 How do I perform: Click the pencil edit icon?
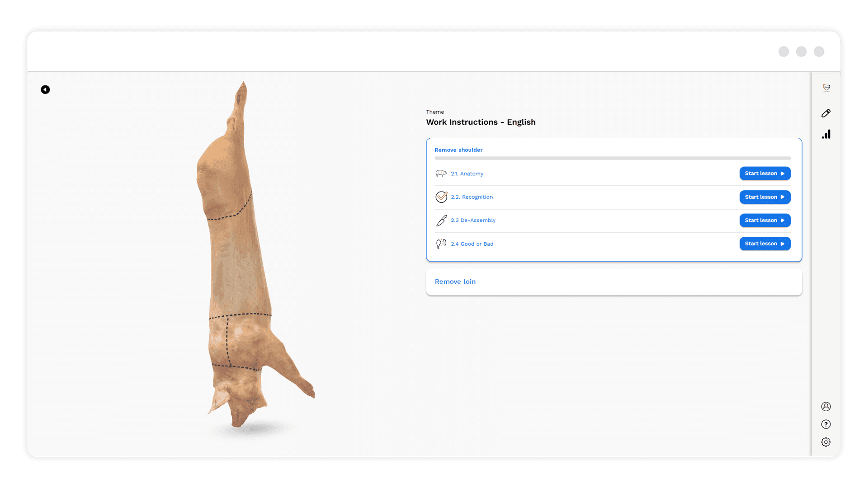tap(826, 113)
